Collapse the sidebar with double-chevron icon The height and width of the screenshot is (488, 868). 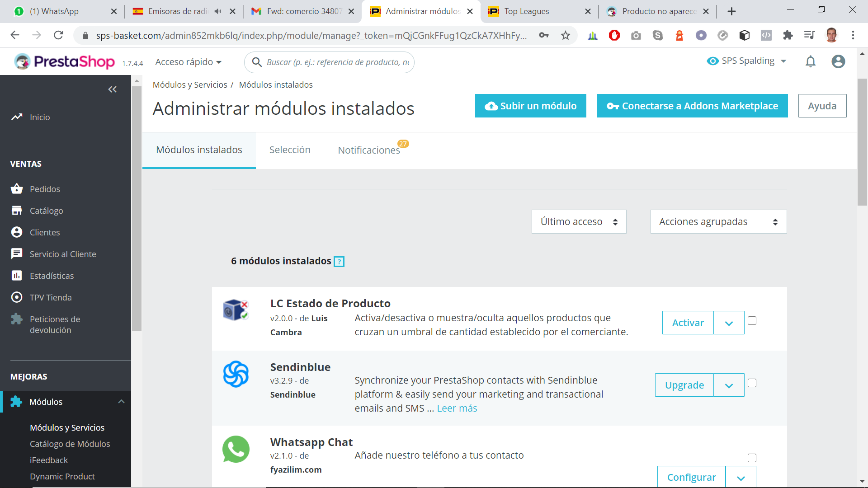tap(112, 89)
